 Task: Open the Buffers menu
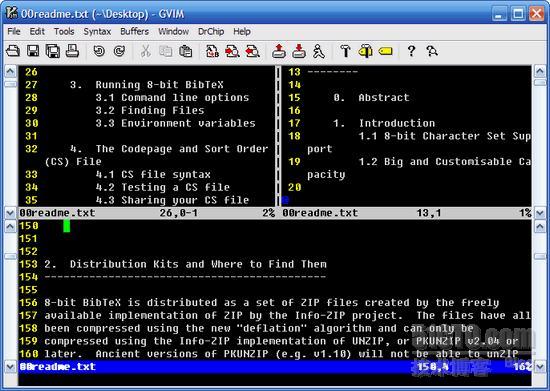coord(134,32)
